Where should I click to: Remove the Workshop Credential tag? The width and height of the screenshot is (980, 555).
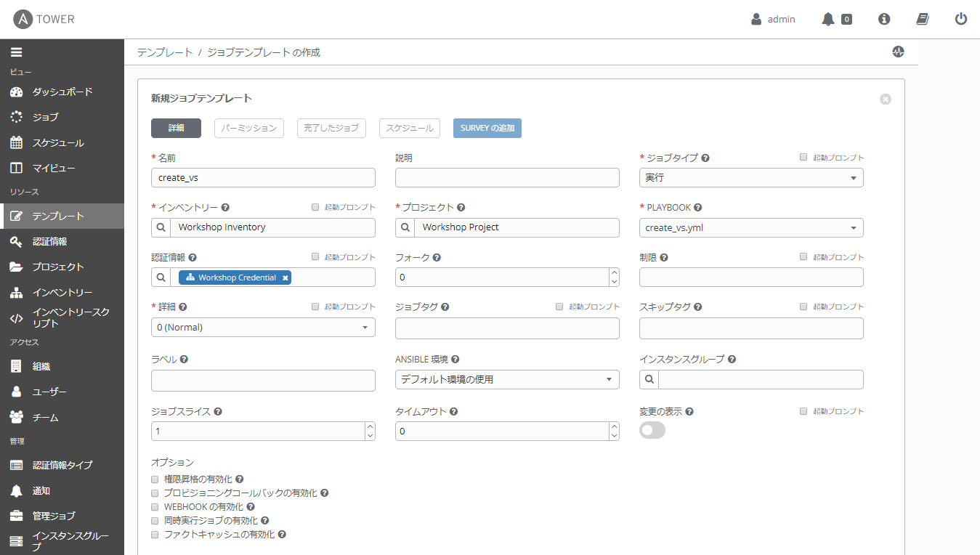pos(286,277)
